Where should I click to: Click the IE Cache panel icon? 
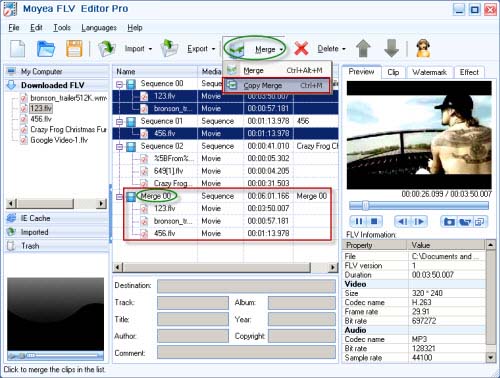pos(11,218)
